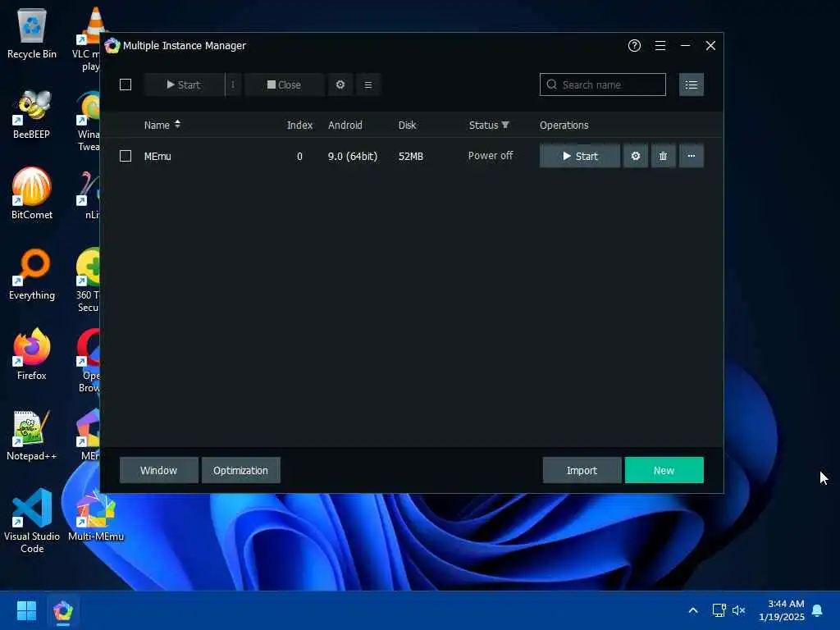Screen dimensions: 840x630
Task: Click the batch Close toolbar button
Action: [x=284, y=84]
